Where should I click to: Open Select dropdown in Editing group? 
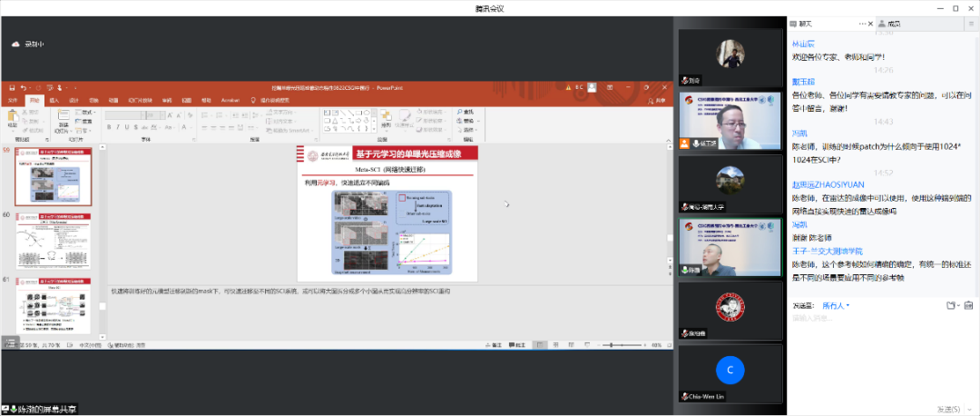click(x=467, y=128)
